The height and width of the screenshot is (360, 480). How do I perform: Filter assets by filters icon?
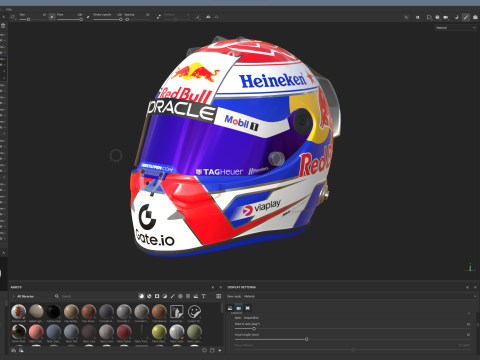(165, 296)
